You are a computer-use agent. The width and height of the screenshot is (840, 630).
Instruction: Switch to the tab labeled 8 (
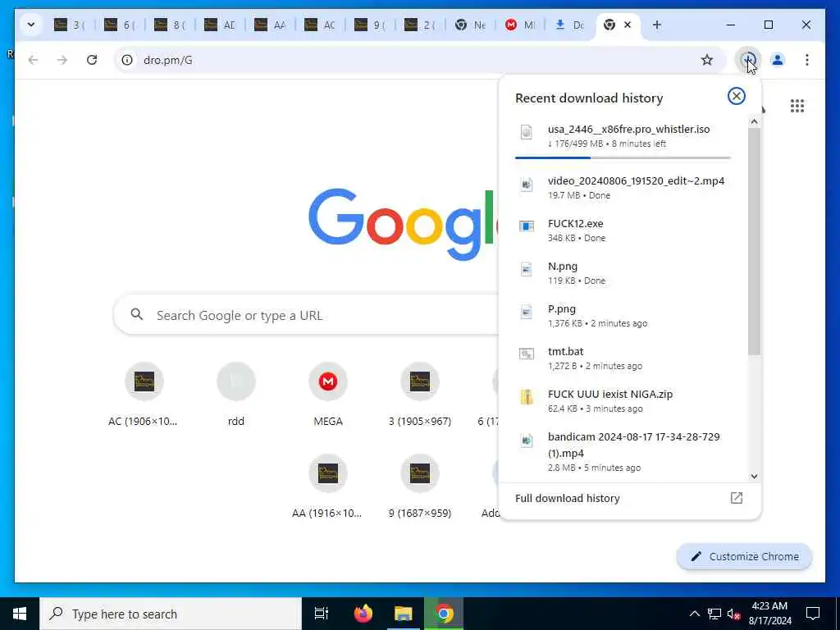coord(170,25)
